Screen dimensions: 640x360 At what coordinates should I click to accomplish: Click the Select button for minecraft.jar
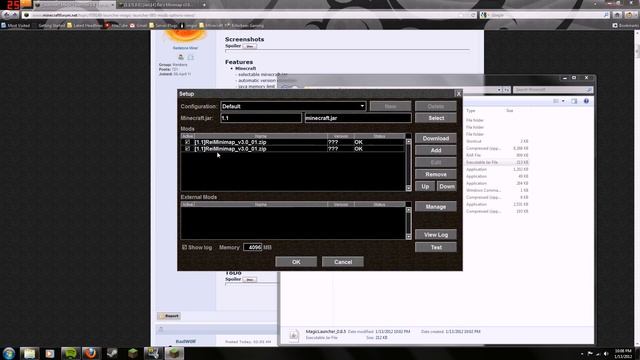(x=436, y=118)
